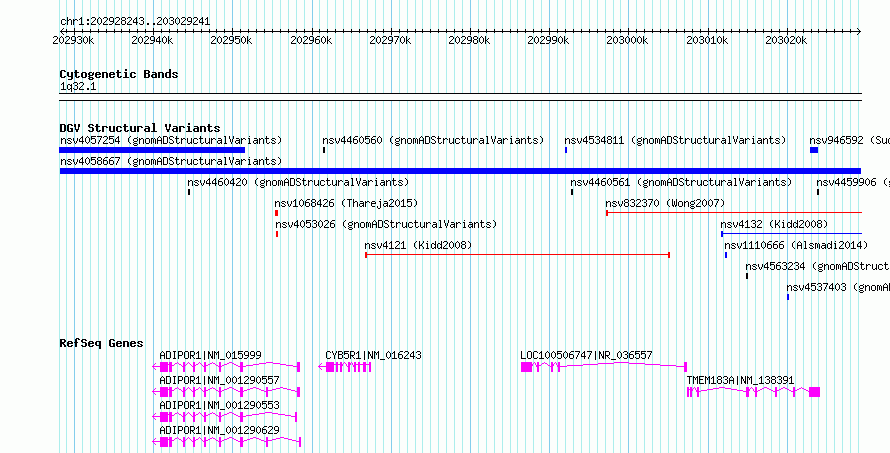Viewport: 890px width, 453px height.
Task: Click the small blue nsv946592 block
Action: [x=814, y=150]
